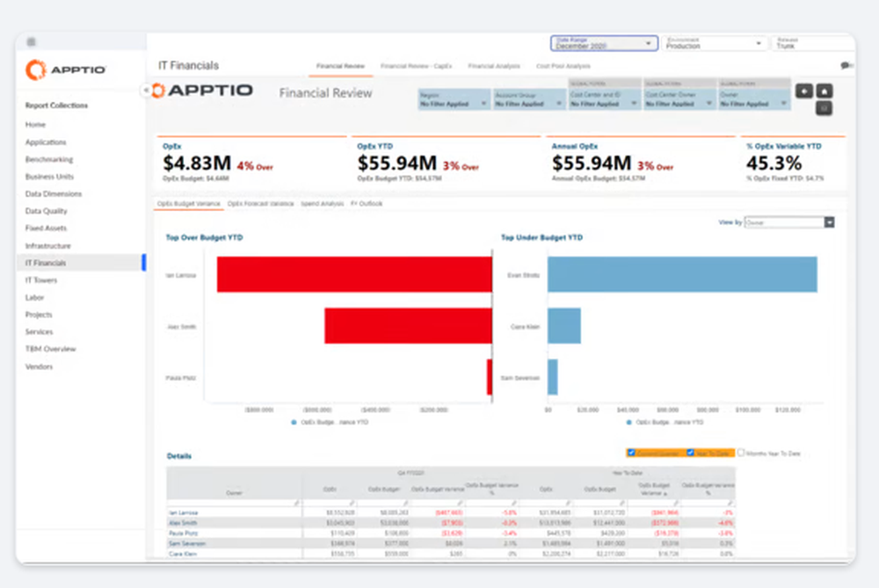Click filter icon under Year To Date OpEx column
The width and height of the screenshot is (879, 588).
pyautogui.click(x=568, y=503)
